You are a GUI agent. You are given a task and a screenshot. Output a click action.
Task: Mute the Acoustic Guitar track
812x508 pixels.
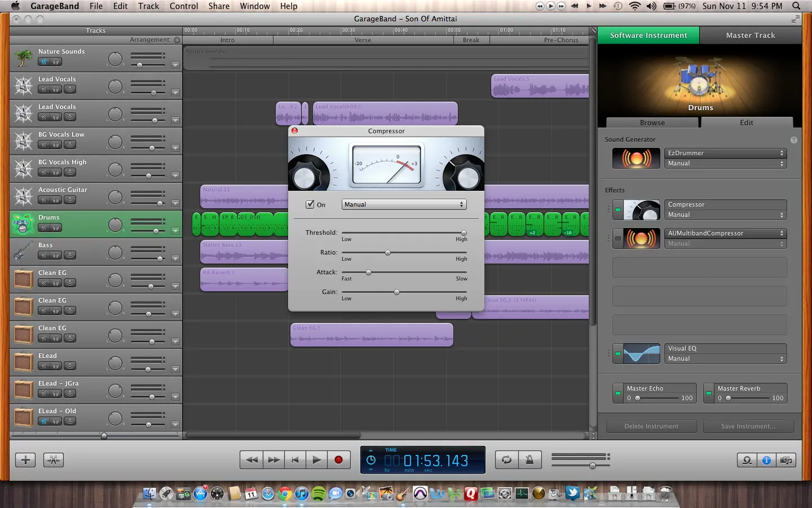44,200
